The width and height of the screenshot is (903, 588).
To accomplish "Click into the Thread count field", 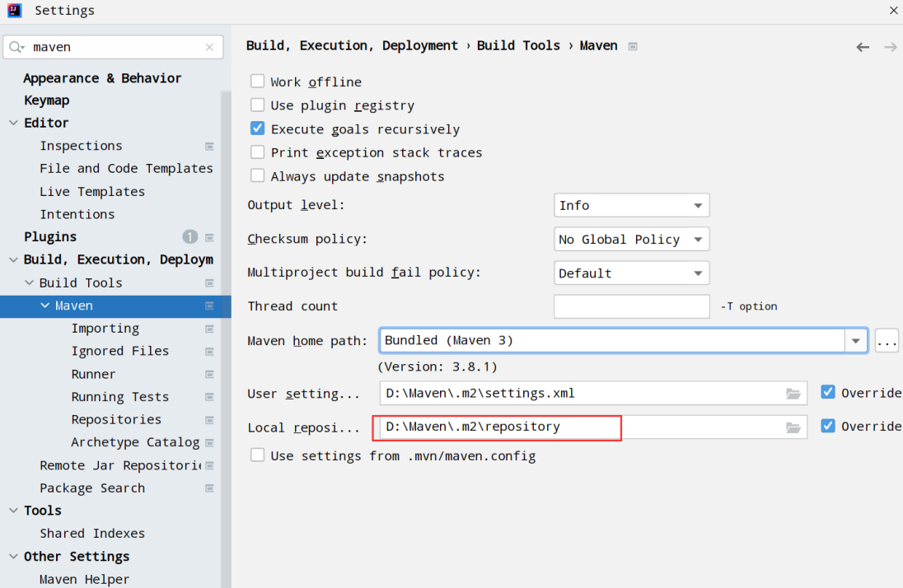I will [632, 306].
